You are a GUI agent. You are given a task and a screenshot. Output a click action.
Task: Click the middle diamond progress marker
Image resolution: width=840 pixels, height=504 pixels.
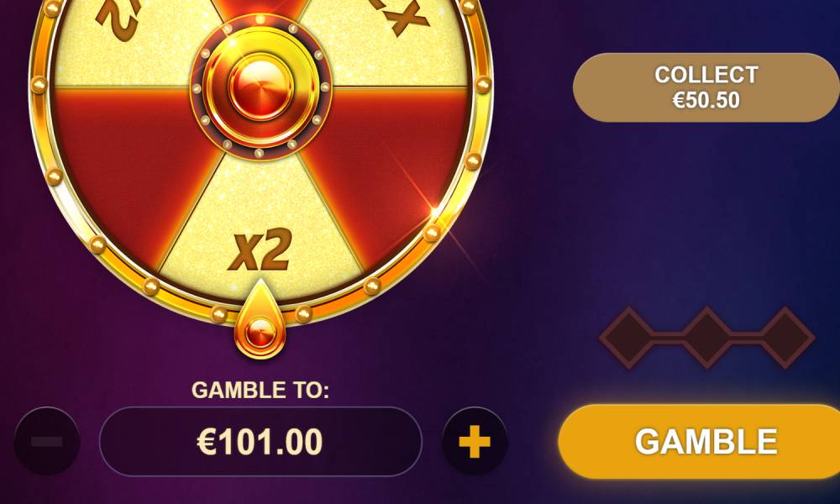(x=706, y=338)
